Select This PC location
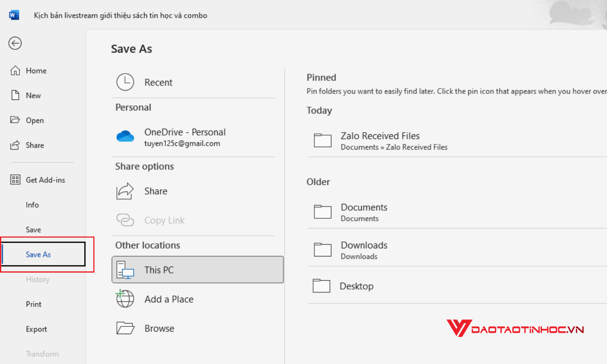The image size is (607, 364). point(197,270)
